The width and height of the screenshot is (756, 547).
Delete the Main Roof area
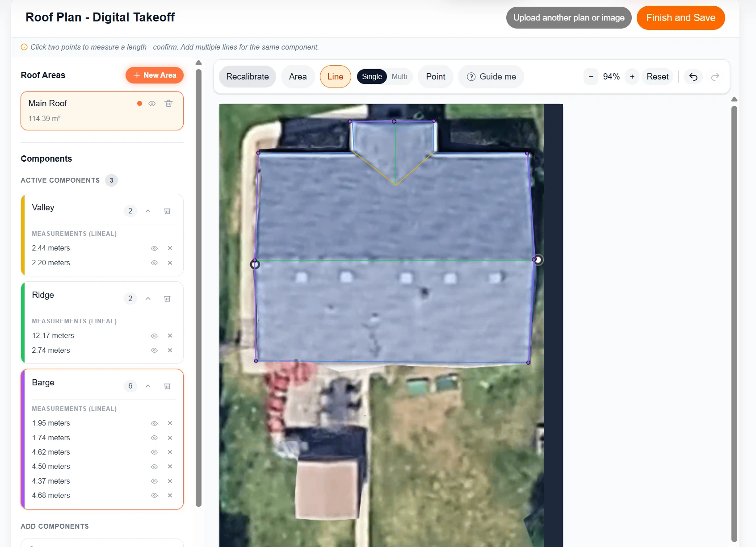tap(168, 104)
